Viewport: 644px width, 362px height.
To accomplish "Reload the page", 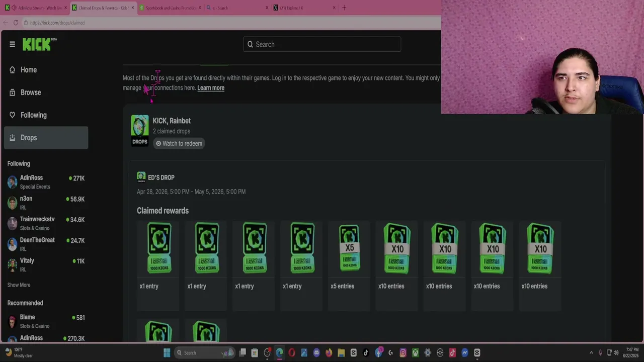I will [16, 23].
